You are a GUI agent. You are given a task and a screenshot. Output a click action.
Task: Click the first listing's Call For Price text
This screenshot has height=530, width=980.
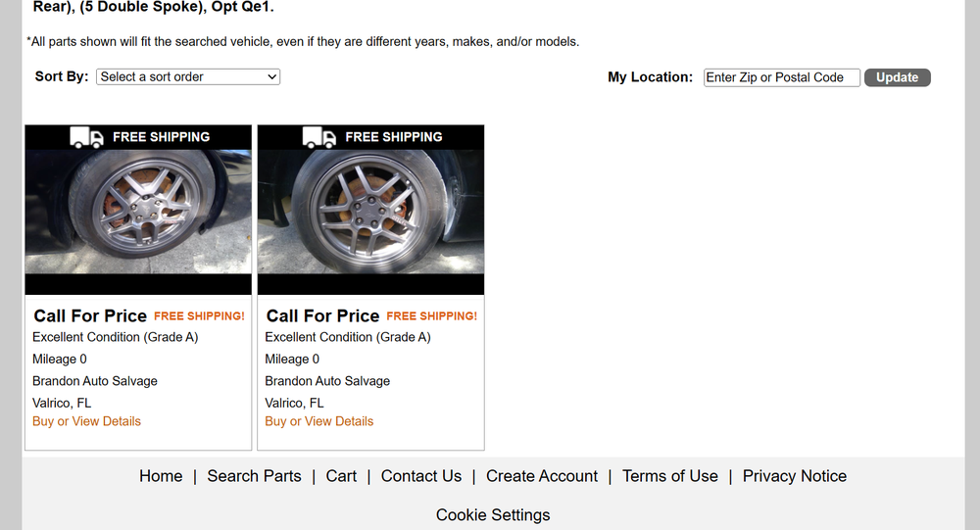tap(90, 315)
